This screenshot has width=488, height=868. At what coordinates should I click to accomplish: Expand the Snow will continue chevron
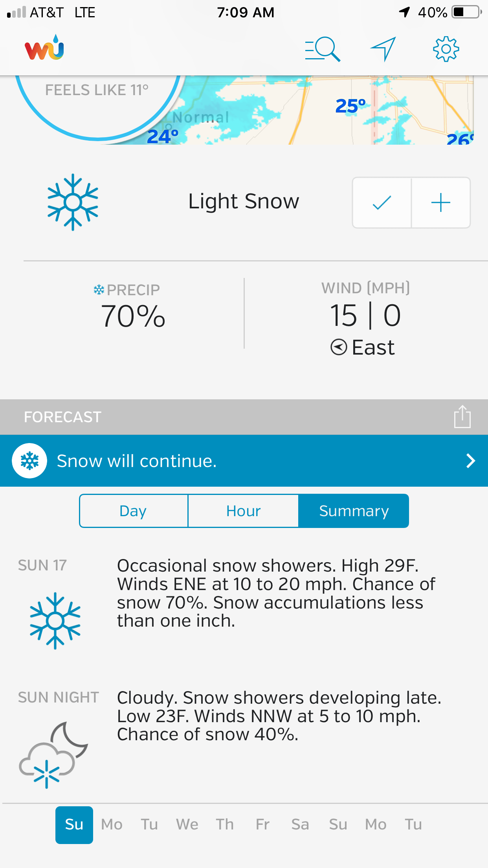click(470, 461)
